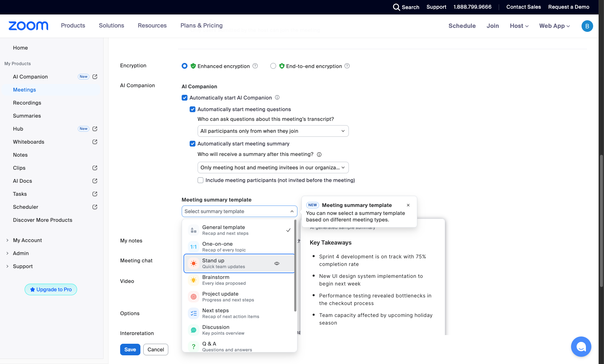Open the Search magnifier in top bar

396,7
